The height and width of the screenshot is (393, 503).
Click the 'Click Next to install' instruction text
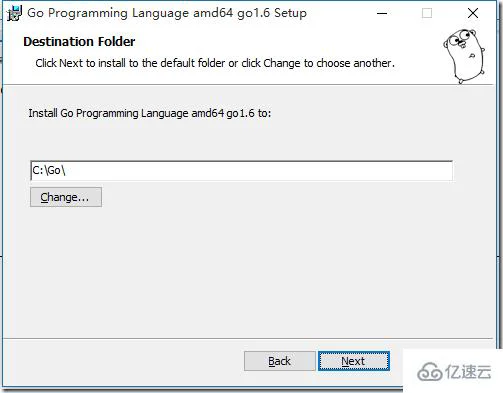pos(215,63)
